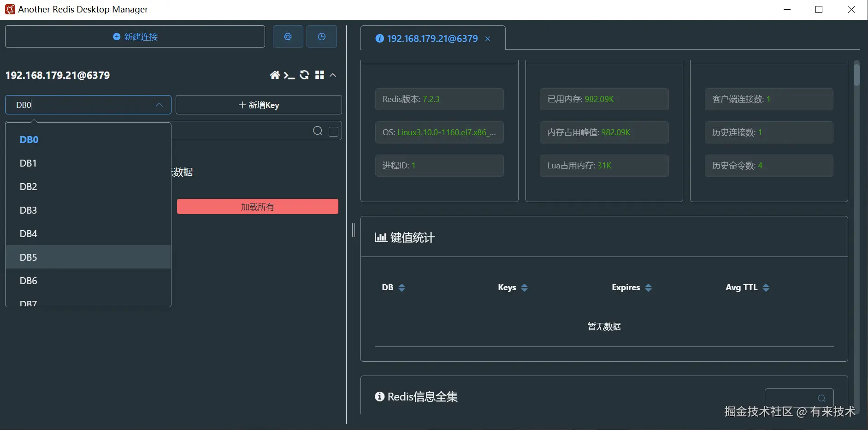The height and width of the screenshot is (430, 868).
Task: Click the Redis版本 7.2.3 info box
Action: (439, 99)
